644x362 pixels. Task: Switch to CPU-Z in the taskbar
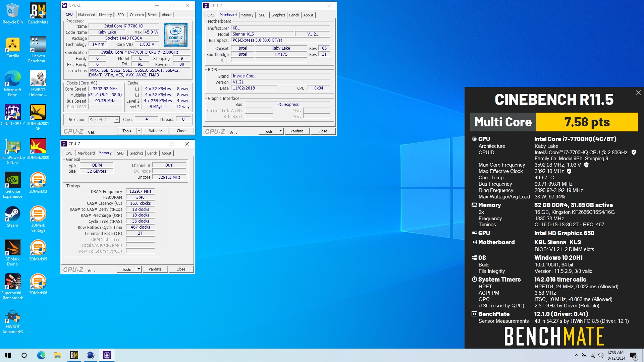coord(107,355)
